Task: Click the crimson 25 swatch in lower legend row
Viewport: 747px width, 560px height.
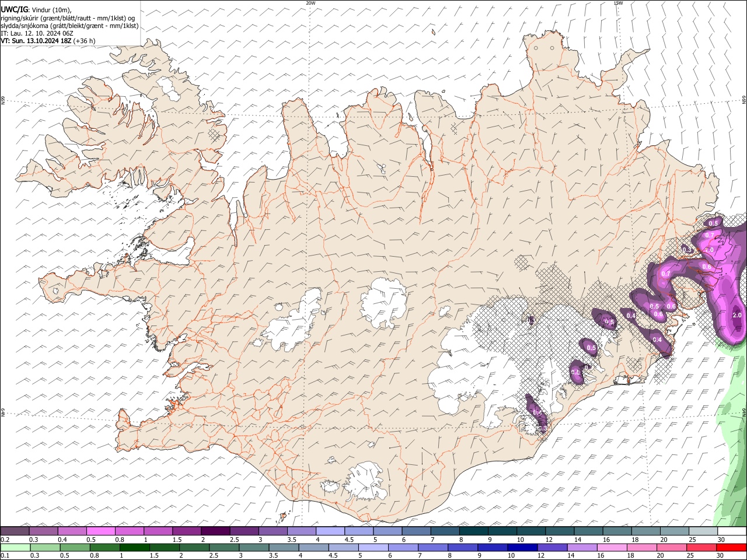Action: click(x=701, y=548)
